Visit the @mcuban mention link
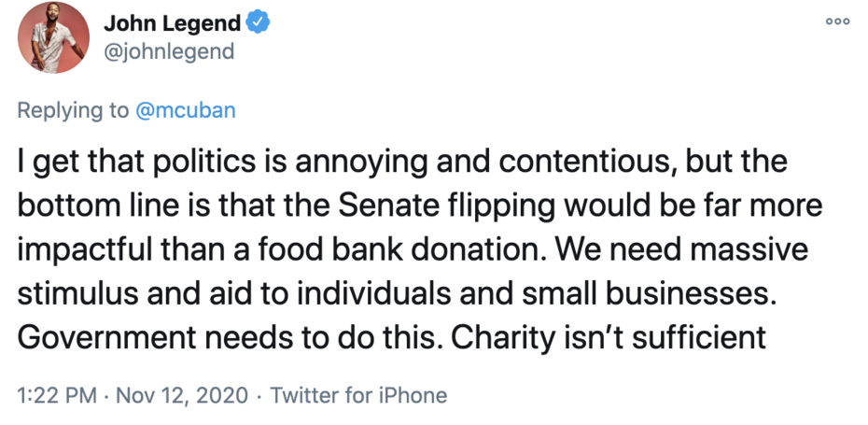 [x=186, y=110]
